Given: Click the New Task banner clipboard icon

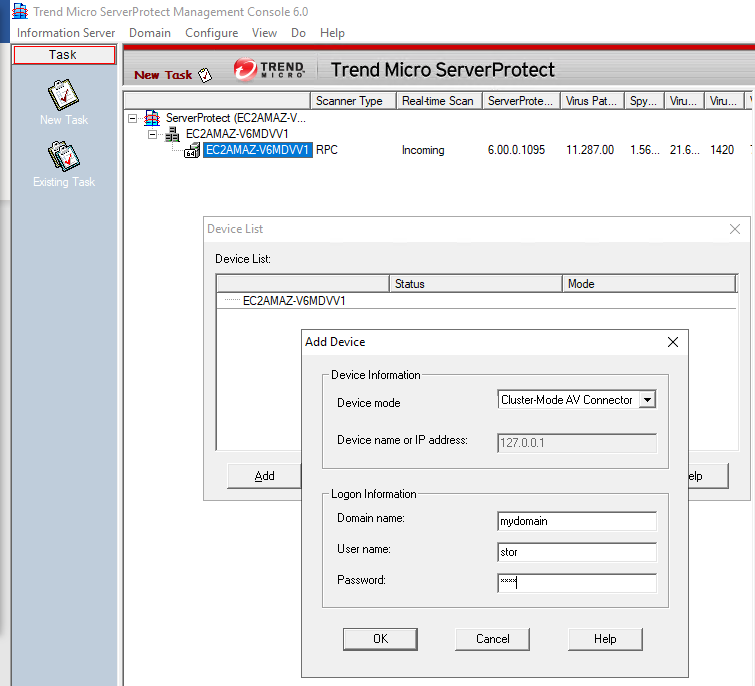Looking at the screenshot, I should click(x=205, y=75).
